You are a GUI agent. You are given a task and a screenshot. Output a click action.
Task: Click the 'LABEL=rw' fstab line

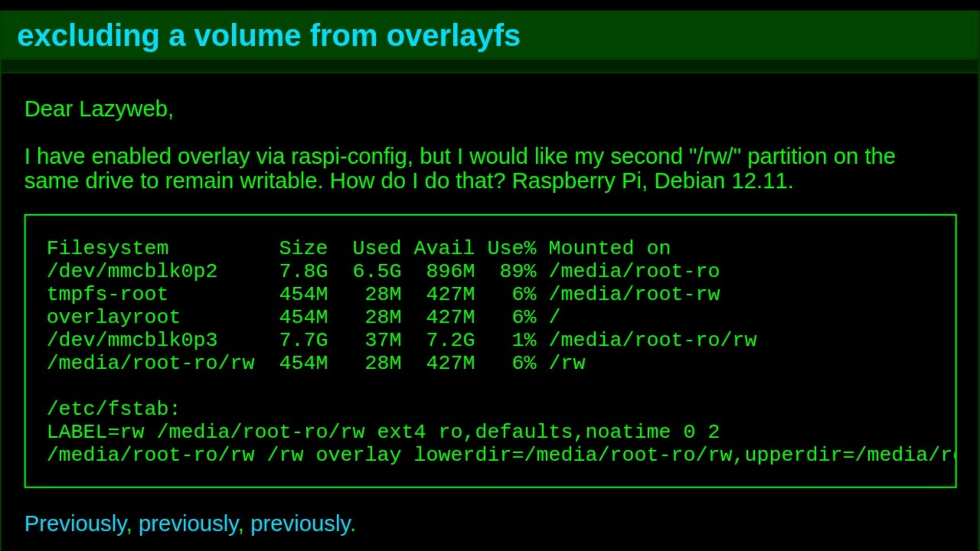(x=96, y=432)
